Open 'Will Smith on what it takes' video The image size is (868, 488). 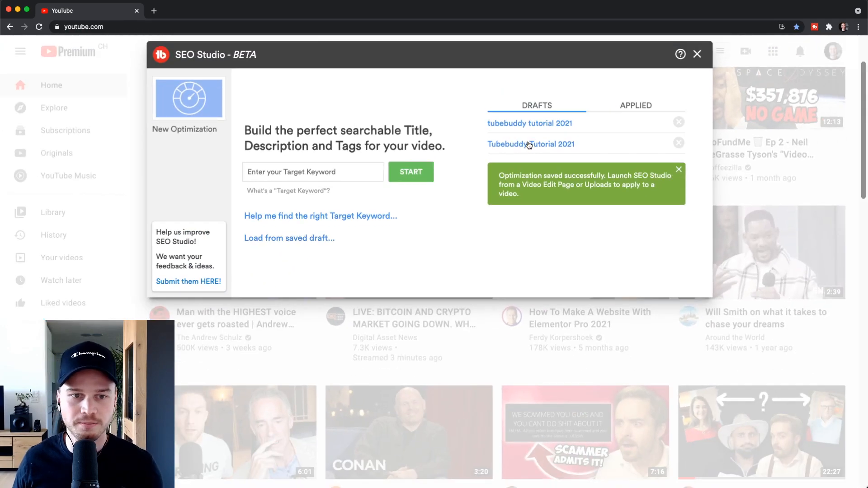766,318
